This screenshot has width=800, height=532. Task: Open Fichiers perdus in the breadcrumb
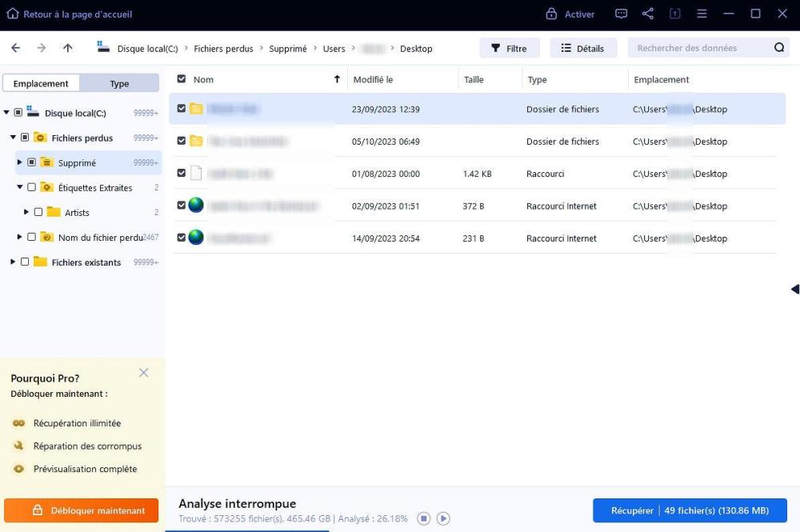(223, 49)
